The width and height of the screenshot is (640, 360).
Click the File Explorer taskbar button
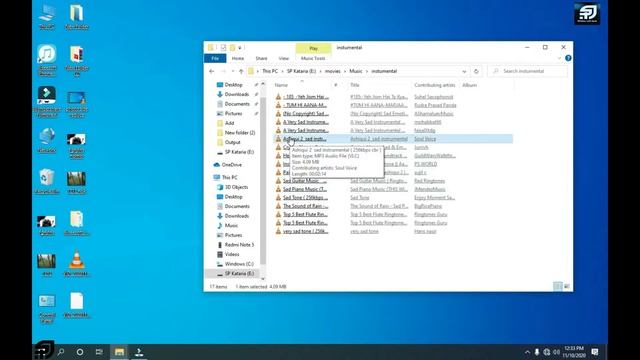point(119,352)
